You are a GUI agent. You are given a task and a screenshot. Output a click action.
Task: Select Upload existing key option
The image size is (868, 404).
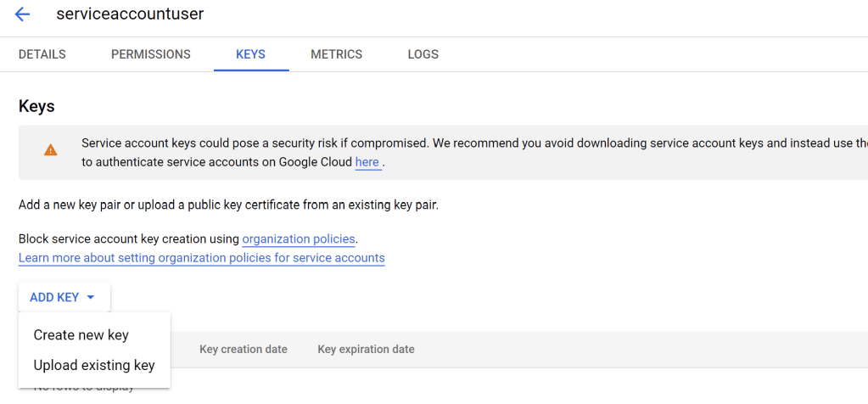[x=94, y=366]
